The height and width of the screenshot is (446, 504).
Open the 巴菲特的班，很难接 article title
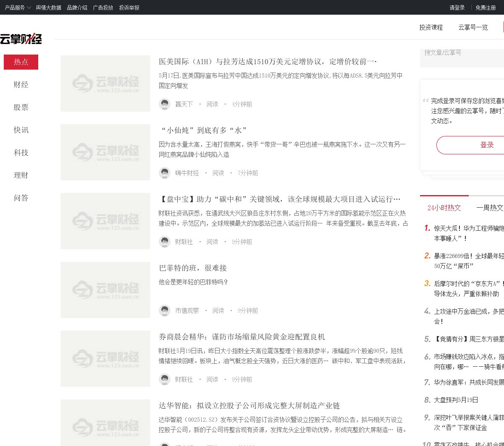[193, 268]
